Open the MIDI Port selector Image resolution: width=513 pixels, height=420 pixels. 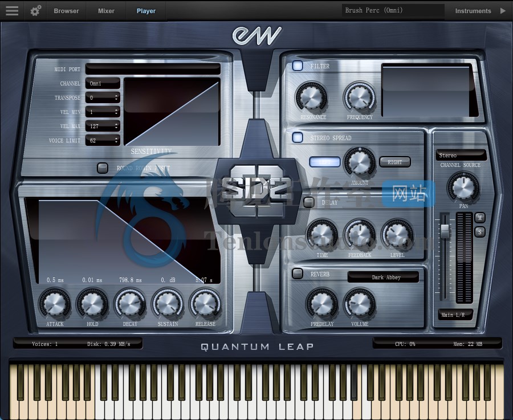(x=153, y=69)
